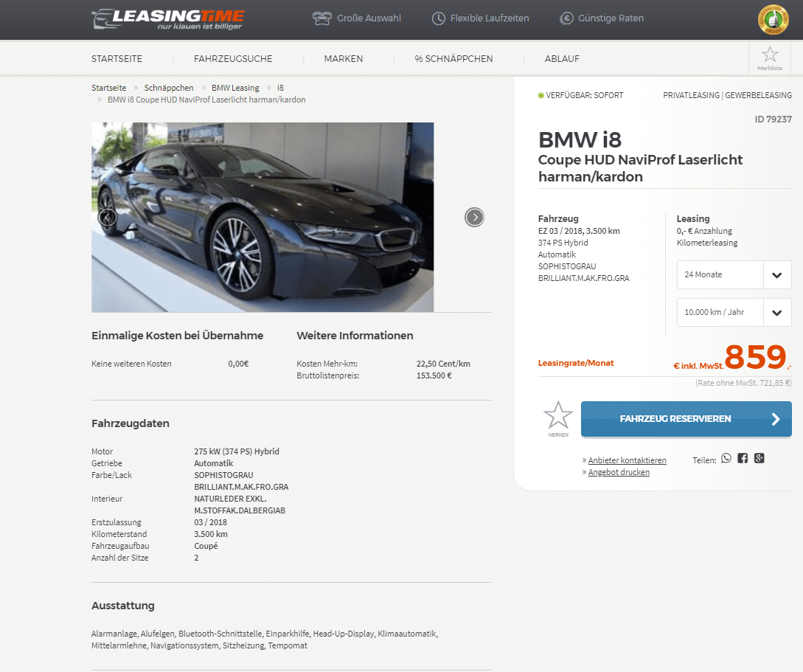Open the Marken menu item
Viewport: 803px width, 672px height.
[343, 59]
